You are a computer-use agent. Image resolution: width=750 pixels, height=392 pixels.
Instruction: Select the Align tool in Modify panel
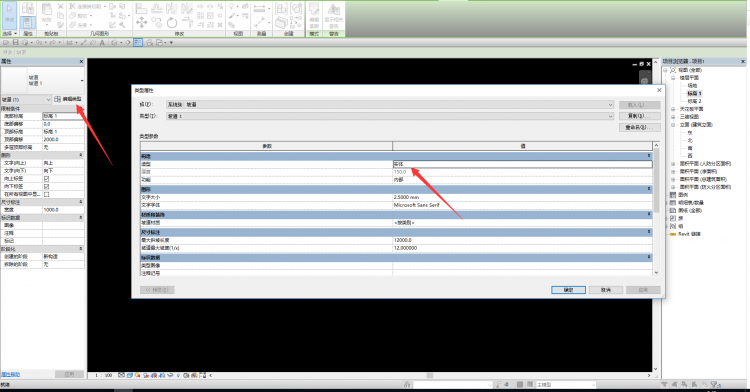(141, 8)
